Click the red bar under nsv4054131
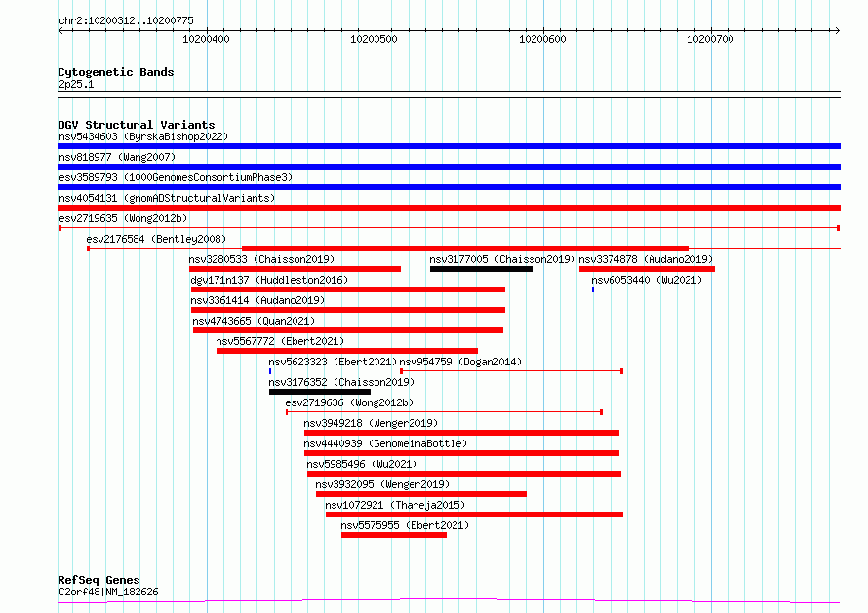868x613 pixels. click(x=449, y=208)
